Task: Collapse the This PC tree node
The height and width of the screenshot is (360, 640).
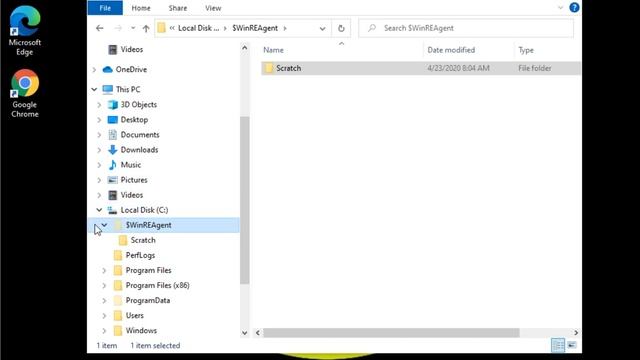Action: (94, 89)
